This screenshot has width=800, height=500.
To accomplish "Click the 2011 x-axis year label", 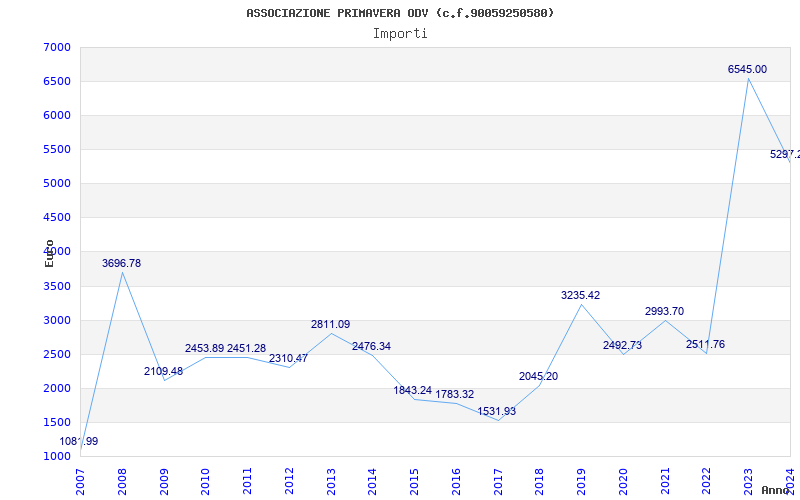I will click(247, 482).
